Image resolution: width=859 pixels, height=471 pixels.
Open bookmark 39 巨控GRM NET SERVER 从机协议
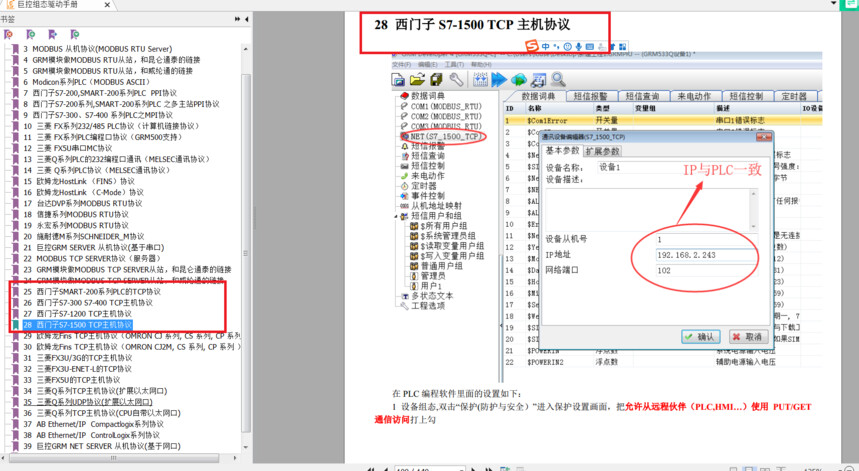102,446
